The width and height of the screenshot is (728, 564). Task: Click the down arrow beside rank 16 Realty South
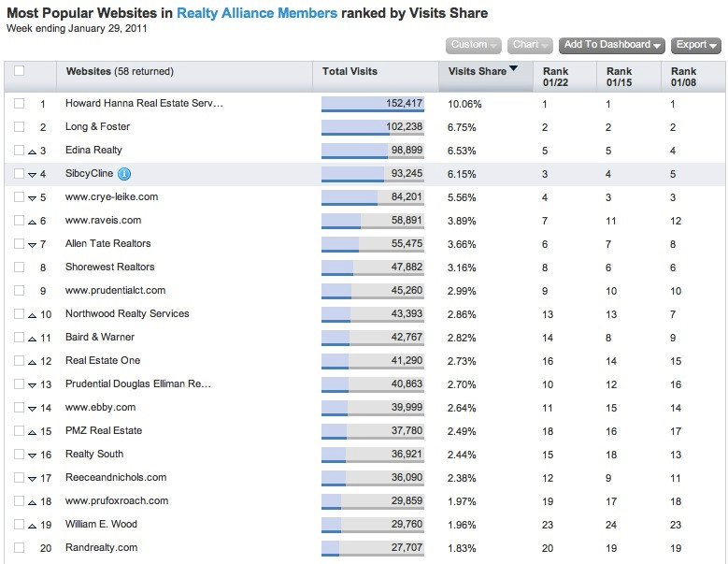[x=32, y=456]
